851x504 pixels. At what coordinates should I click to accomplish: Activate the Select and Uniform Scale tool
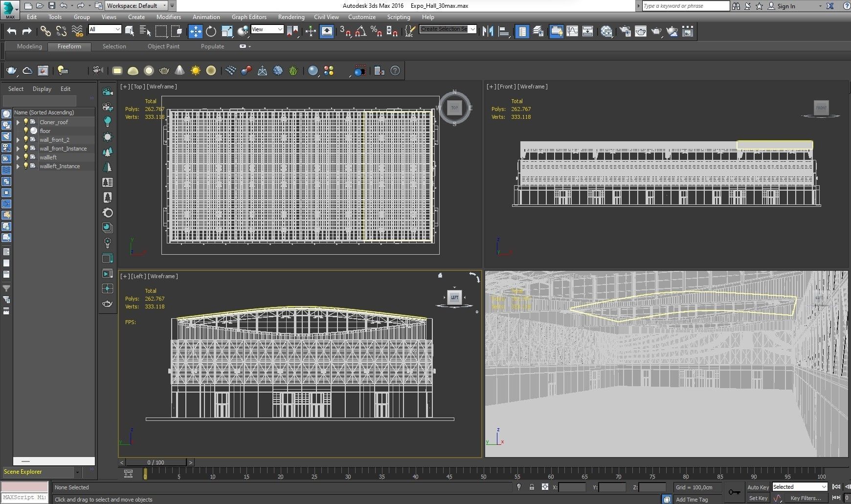pos(227,31)
